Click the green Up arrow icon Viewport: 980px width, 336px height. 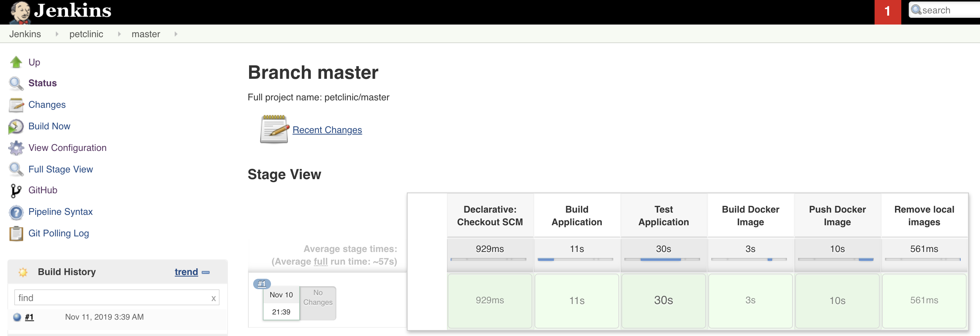click(16, 62)
